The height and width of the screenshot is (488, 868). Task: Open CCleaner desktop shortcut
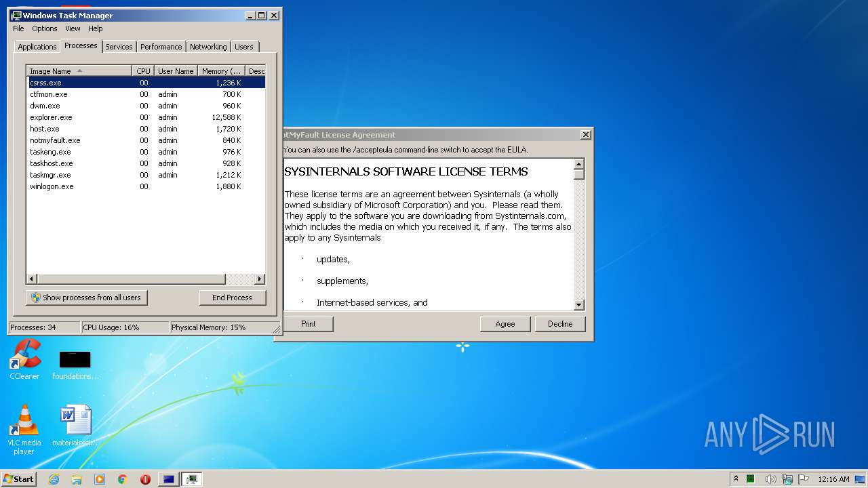(x=24, y=359)
